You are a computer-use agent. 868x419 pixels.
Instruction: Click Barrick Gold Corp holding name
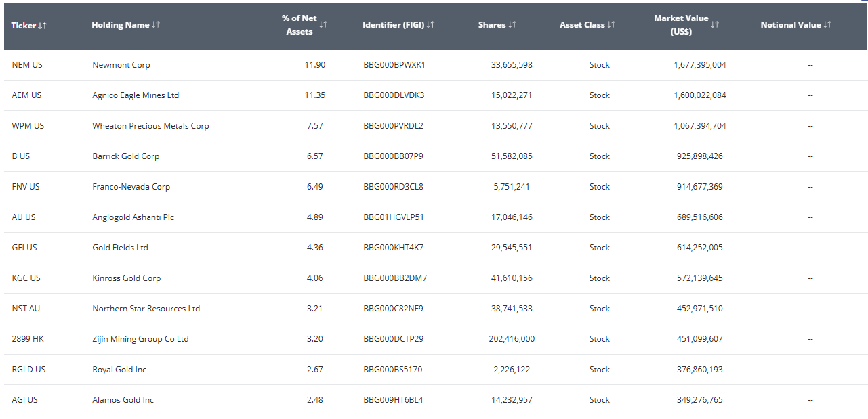pyautogui.click(x=126, y=156)
